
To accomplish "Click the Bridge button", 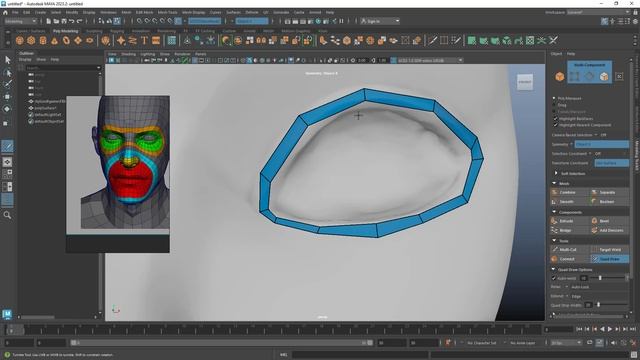I will pyautogui.click(x=569, y=230).
